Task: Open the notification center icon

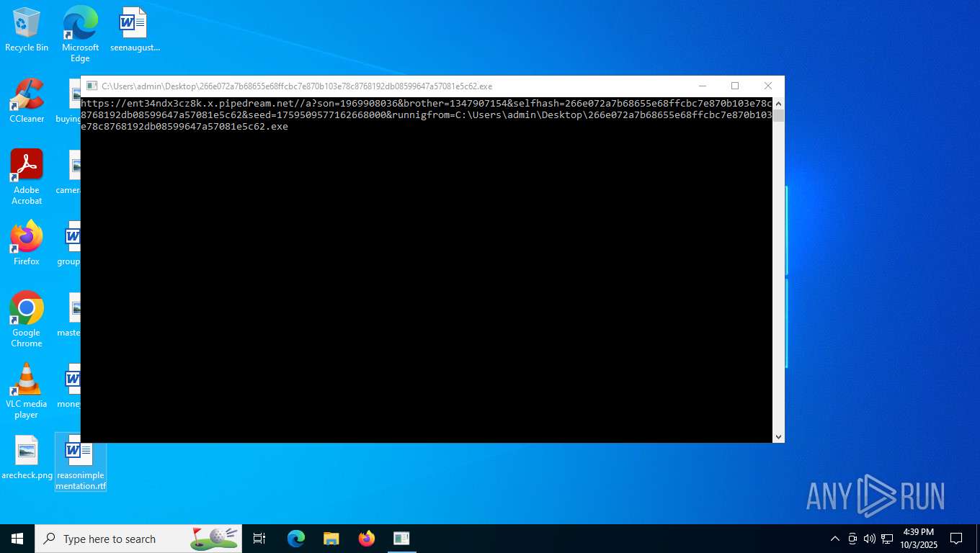Action: 956,539
